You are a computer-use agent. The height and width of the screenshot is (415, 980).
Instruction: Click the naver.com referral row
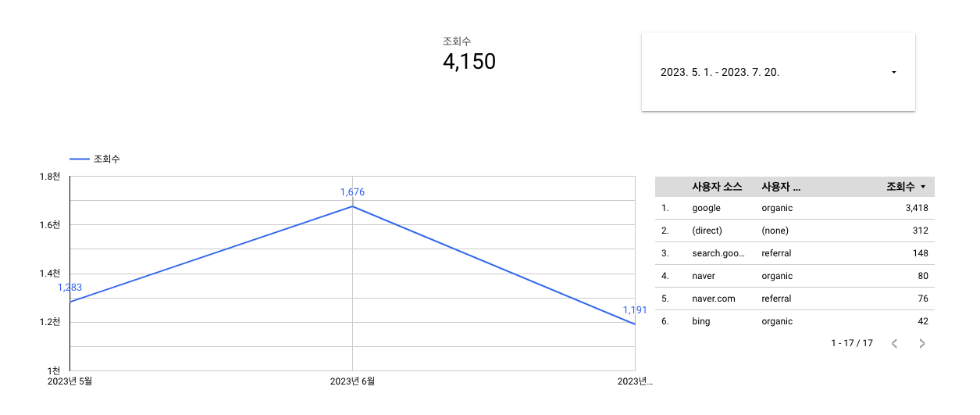click(x=794, y=299)
